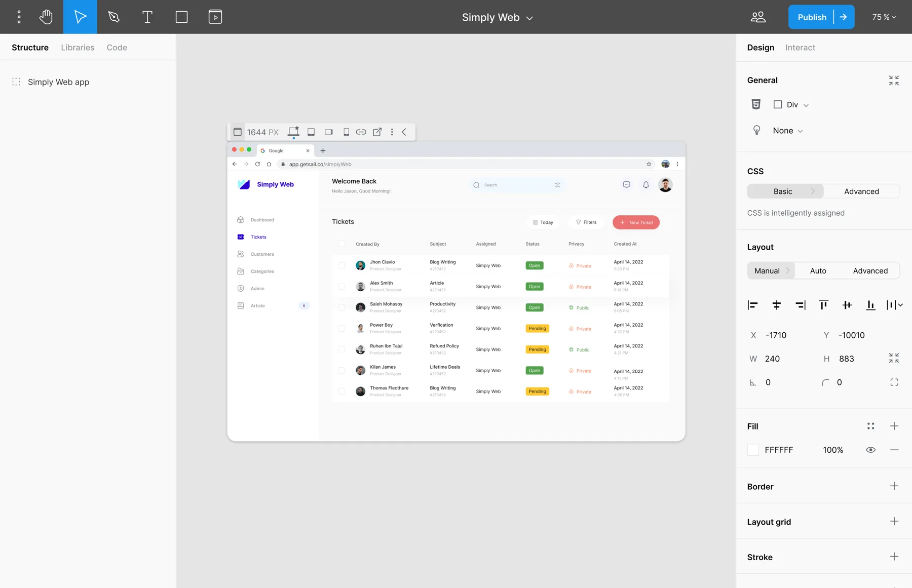Click the FFFFFF fill color swatch

(x=753, y=450)
